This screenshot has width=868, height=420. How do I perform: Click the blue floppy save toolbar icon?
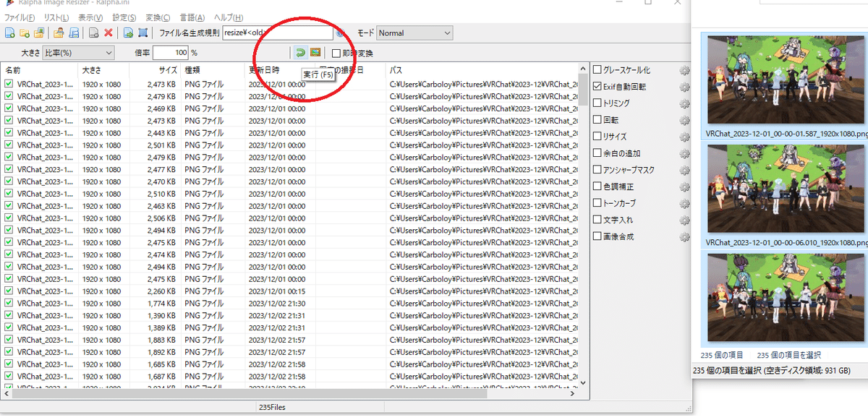(x=73, y=33)
